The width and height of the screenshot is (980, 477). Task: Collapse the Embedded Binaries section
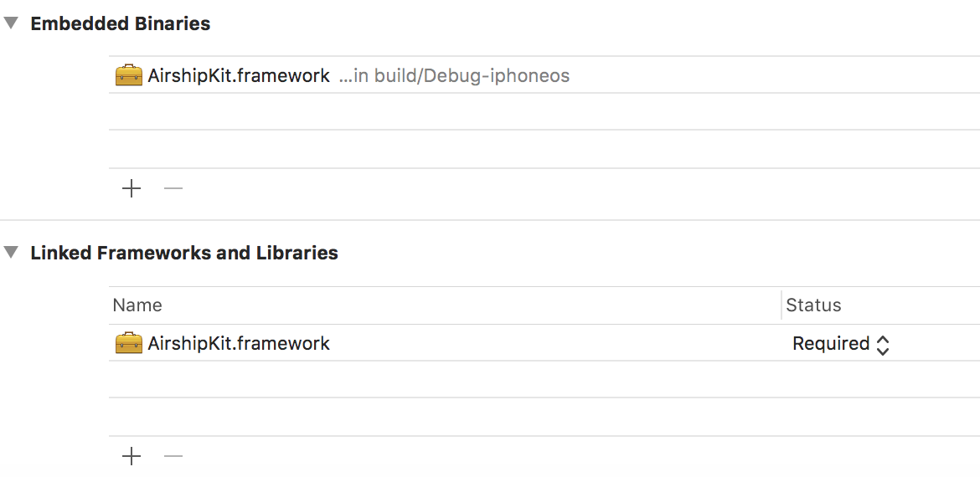tap(11, 23)
